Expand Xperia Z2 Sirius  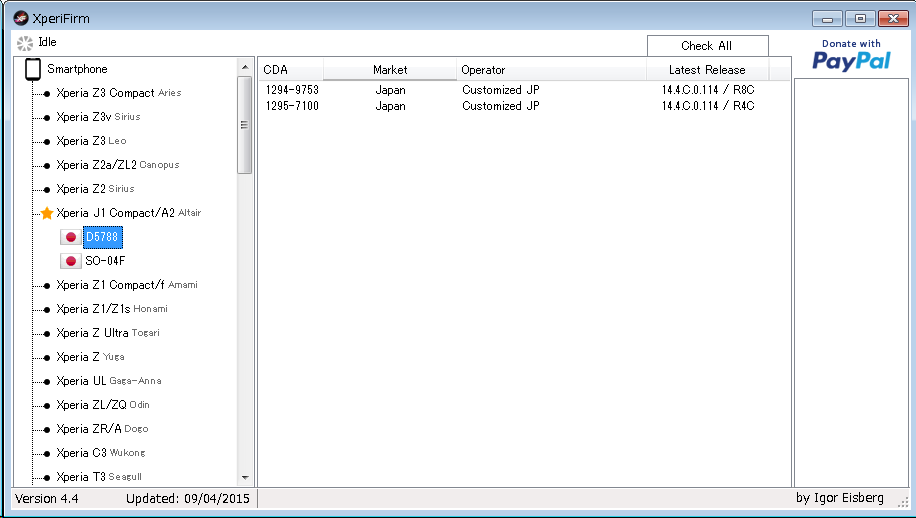click(x=95, y=189)
